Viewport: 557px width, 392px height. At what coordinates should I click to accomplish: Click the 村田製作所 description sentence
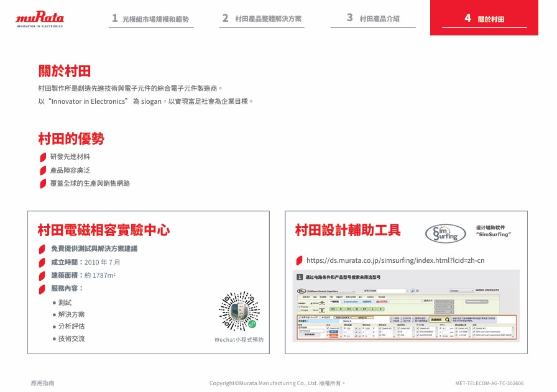click(131, 88)
